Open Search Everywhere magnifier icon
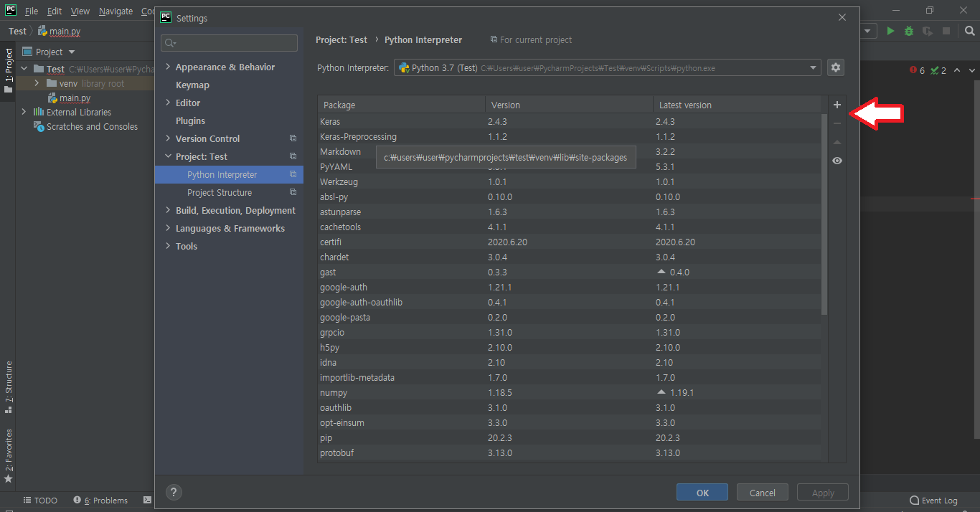This screenshot has width=980, height=512. tap(969, 31)
